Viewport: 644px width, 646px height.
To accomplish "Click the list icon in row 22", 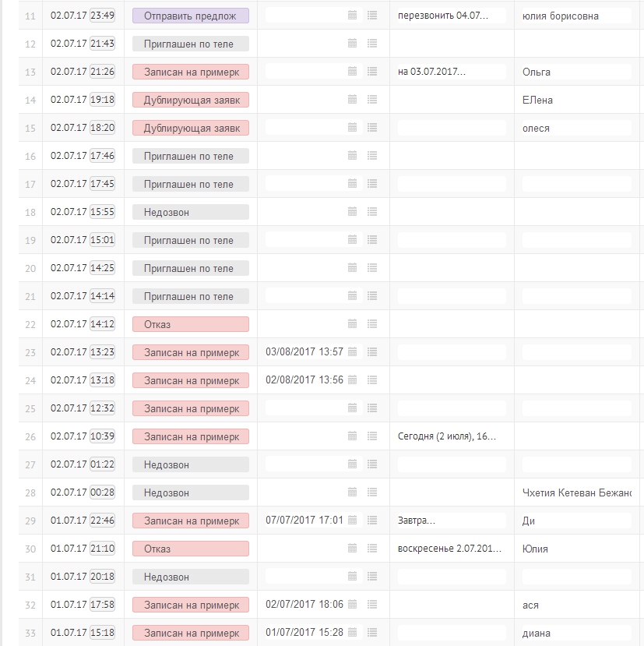I will pos(372,324).
